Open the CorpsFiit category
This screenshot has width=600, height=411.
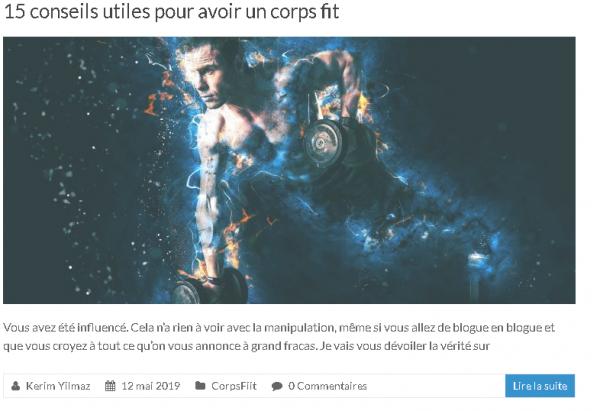point(234,386)
